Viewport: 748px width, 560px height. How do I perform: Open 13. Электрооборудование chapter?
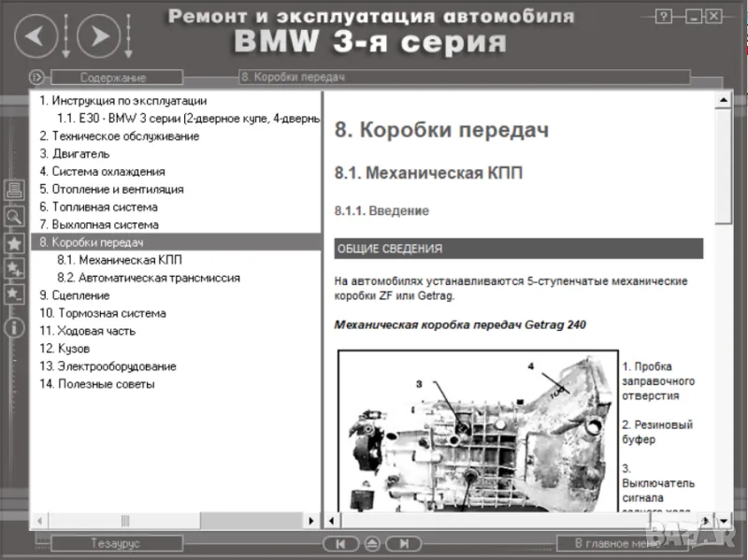108,366
